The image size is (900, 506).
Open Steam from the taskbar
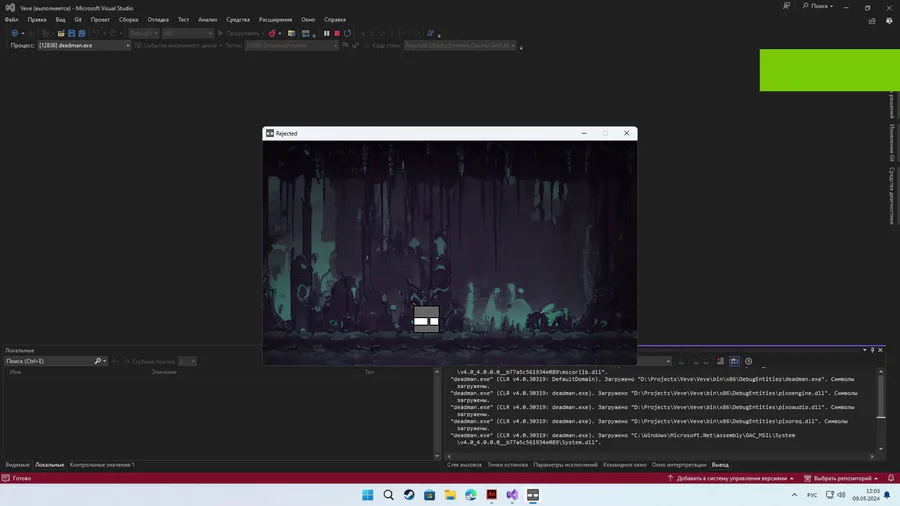[x=409, y=495]
